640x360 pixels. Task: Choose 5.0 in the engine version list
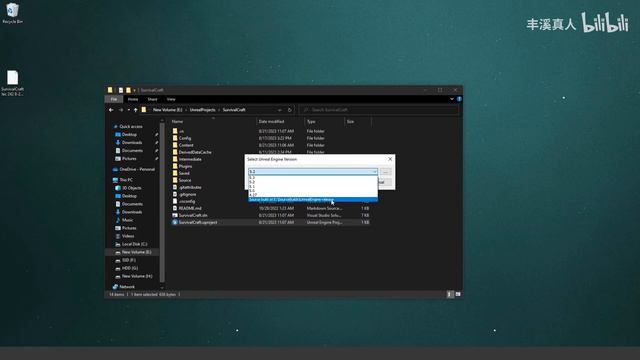(x=313, y=191)
